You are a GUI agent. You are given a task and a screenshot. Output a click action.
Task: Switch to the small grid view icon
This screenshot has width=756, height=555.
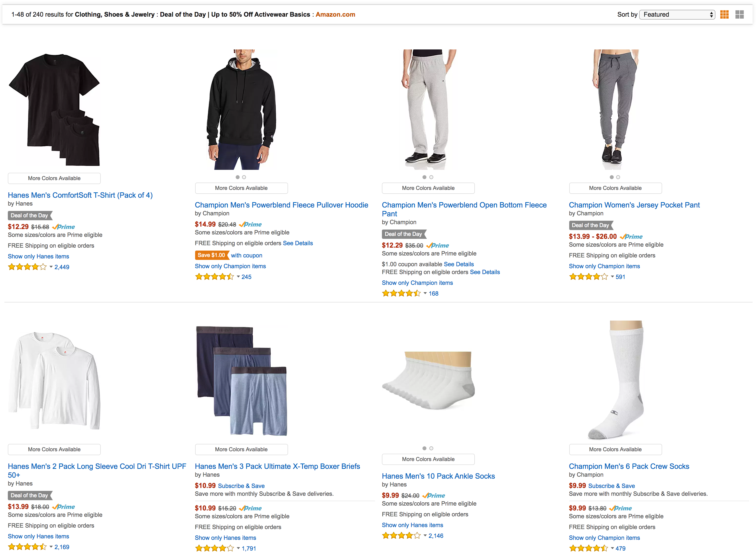(x=724, y=14)
